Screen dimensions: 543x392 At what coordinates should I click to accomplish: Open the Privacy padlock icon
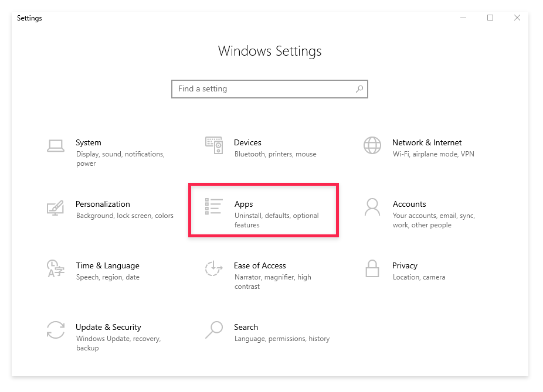[372, 268]
